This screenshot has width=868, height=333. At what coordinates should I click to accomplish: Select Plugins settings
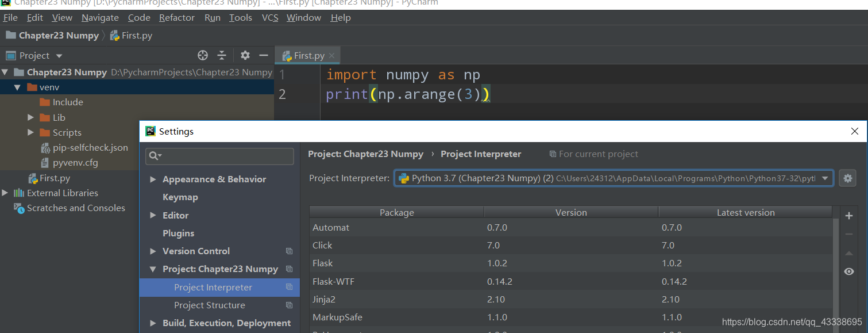pyautogui.click(x=178, y=233)
